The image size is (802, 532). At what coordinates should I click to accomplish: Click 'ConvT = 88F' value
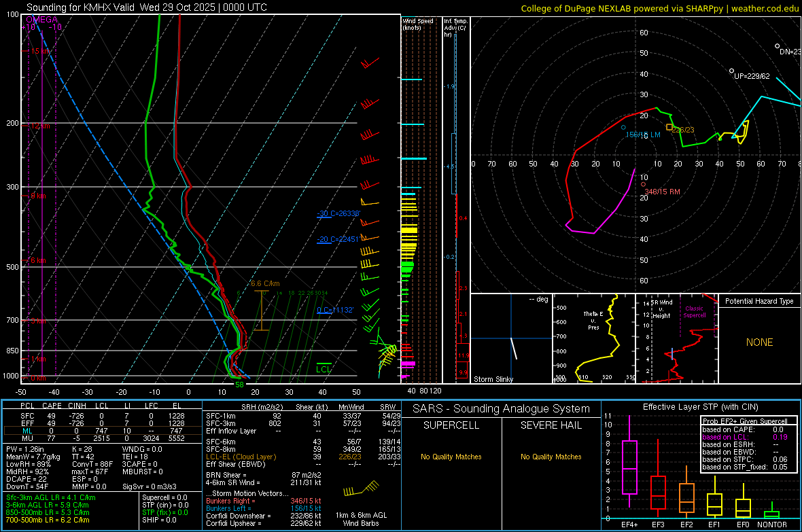click(92, 464)
